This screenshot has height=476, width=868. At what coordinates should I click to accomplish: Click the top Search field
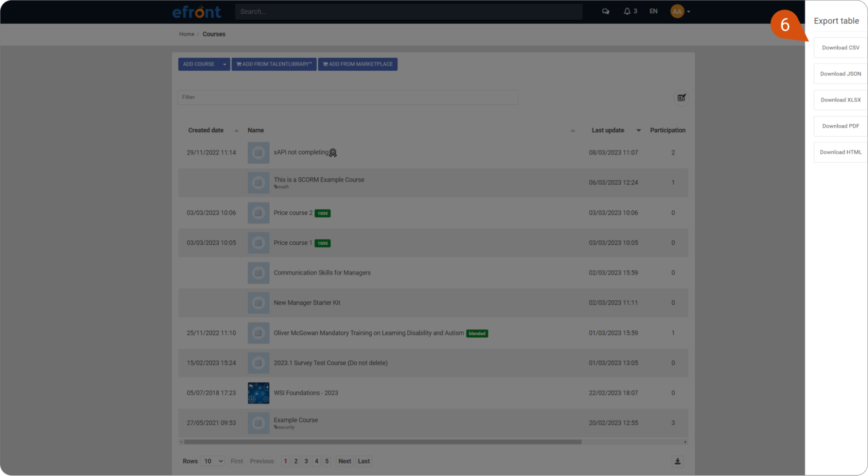tap(409, 12)
